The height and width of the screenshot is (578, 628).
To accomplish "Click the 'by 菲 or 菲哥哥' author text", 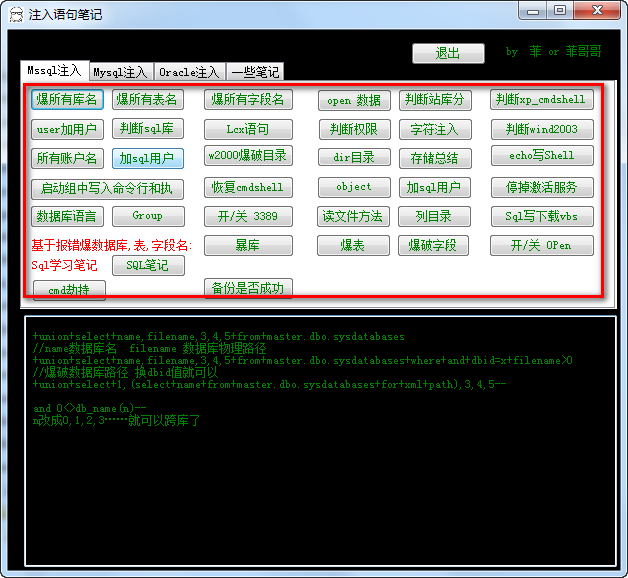I will pos(554,52).
